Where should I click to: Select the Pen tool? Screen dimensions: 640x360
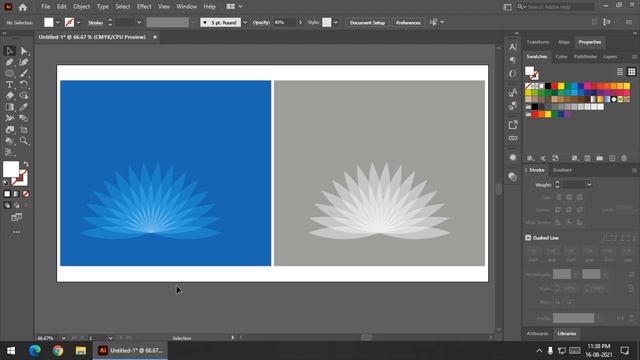coord(9,62)
